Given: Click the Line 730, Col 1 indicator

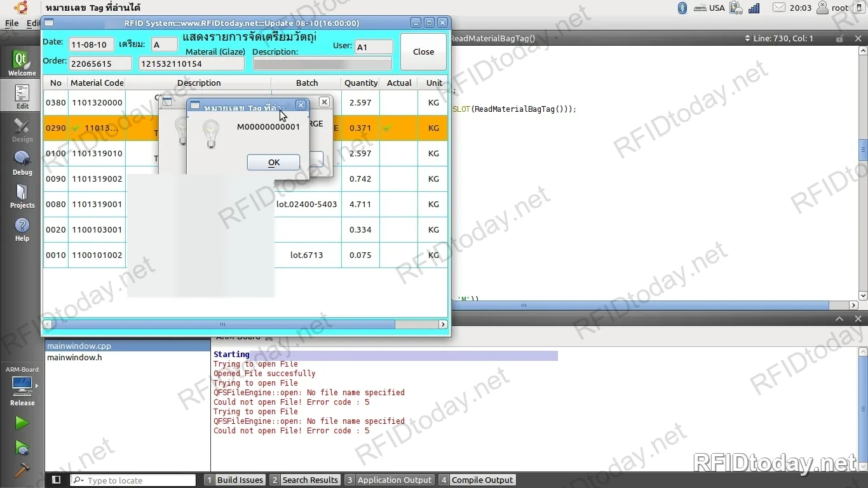Looking at the screenshot, I should pyautogui.click(x=783, y=38).
